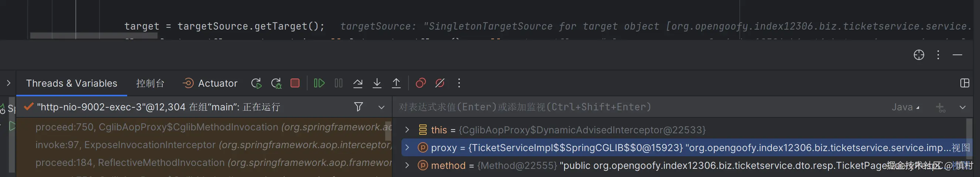The image size is (980, 177).
Task: Click the evaluate expression input field
Action: tap(609, 107)
